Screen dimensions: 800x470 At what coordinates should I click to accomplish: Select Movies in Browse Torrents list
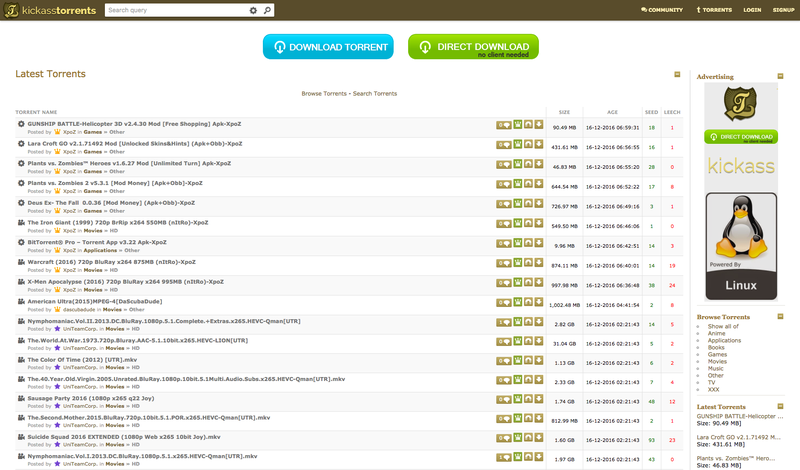pyautogui.click(x=717, y=361)
